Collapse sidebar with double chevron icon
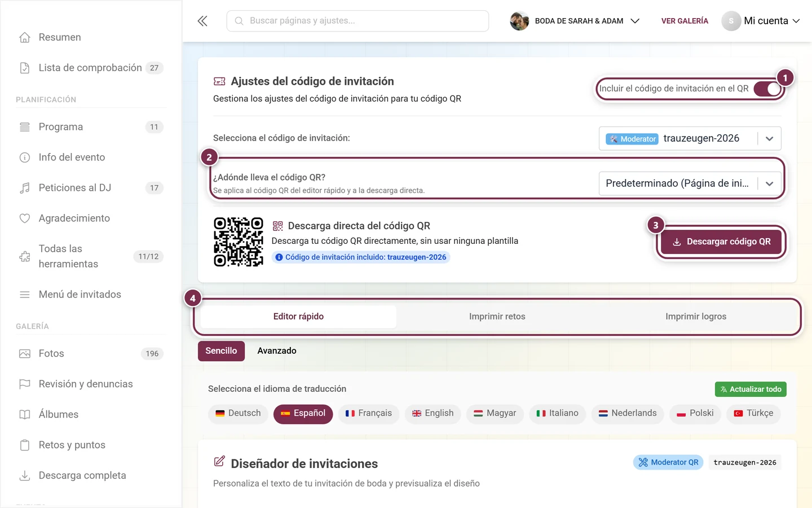 pos(202,21)
